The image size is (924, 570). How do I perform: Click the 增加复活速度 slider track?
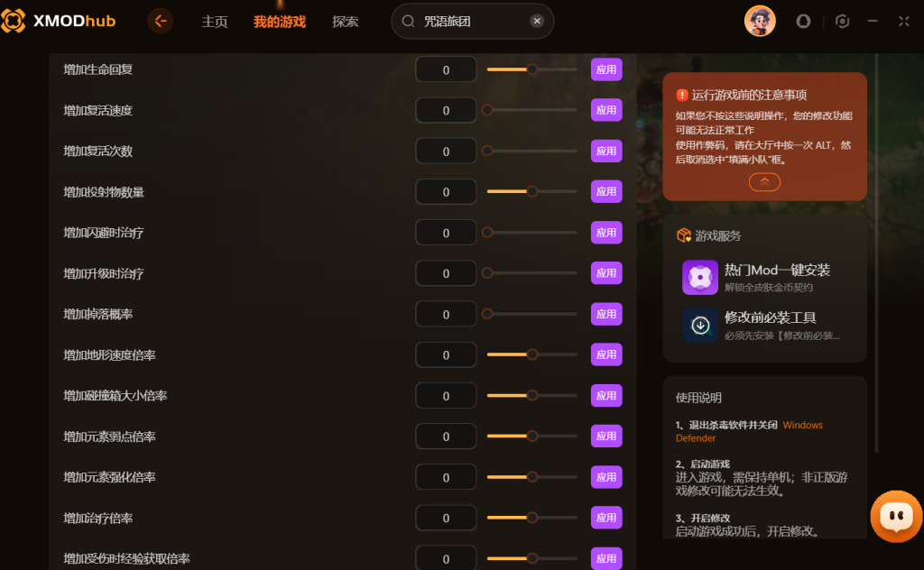pyautogui.click(x=532, y=110)
